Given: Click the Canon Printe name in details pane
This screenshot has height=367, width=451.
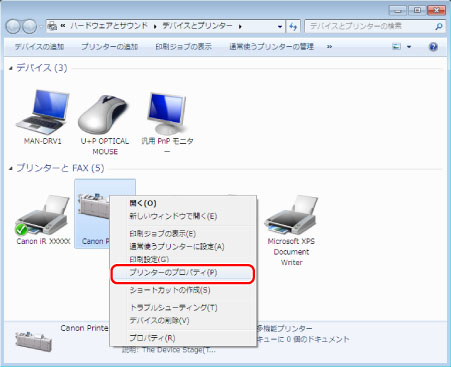Looking at the screenshot, I should pos(84,328).
